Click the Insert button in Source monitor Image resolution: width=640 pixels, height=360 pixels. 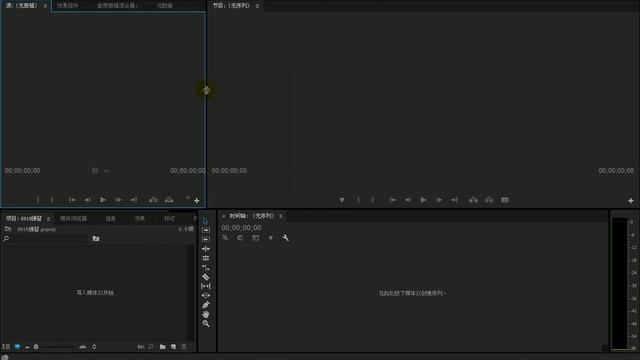click(153, 200)
